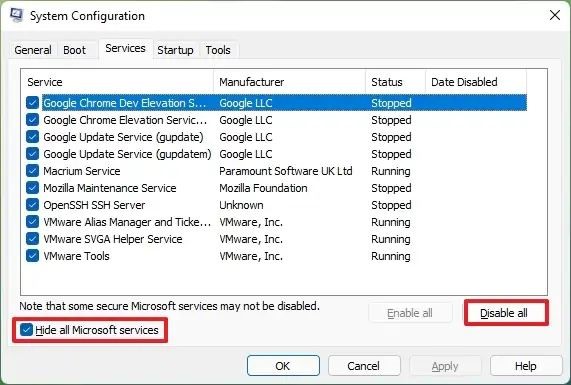Sort by the Manufacturer column header
Screen dimensions: 571x385
(x=290, y=82)
